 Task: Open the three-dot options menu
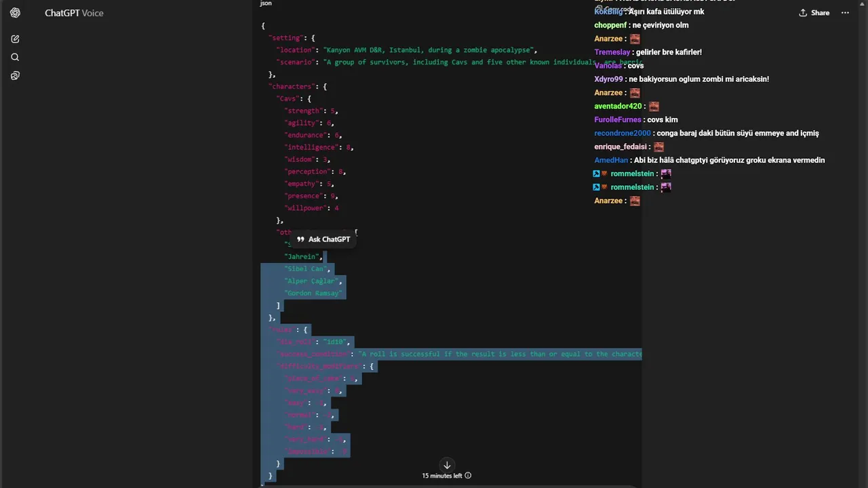[x=845, y=13]
